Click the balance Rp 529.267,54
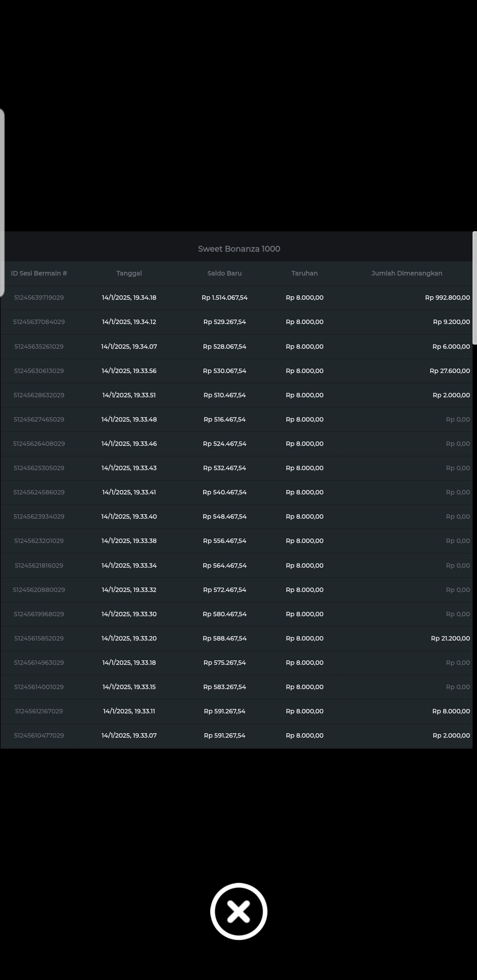Screen dimensions: 477x980 (224, 322)
